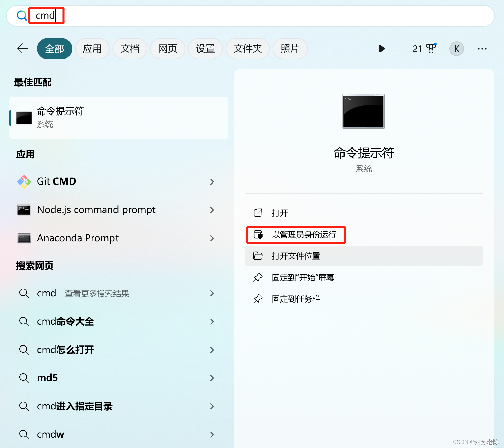This screenshot has width=504, height=448.
Task: Go back using the left arrow
Action: coord(23,49)
